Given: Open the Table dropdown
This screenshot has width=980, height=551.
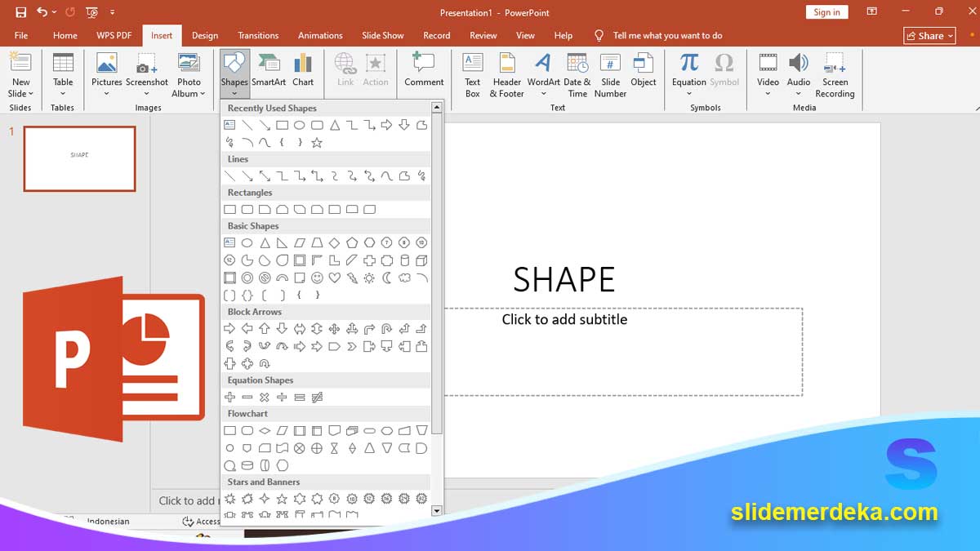Looking at the screenshot, I should coord(63,94).
